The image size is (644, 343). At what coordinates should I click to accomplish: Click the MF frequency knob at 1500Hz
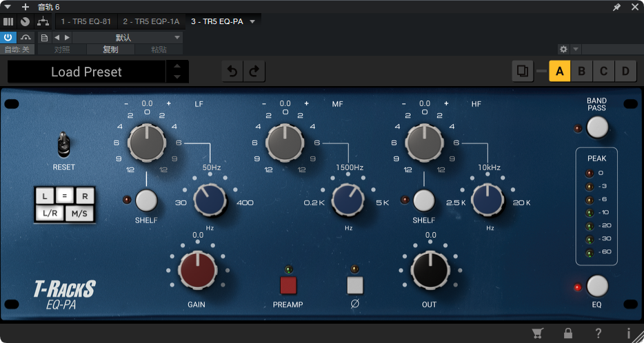click(x=348, y=200)
